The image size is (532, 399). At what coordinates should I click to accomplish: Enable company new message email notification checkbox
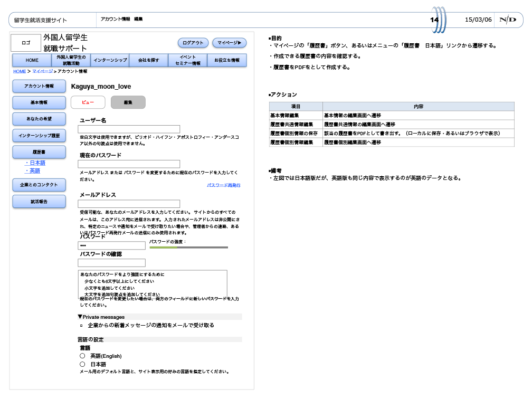[82, 326]
